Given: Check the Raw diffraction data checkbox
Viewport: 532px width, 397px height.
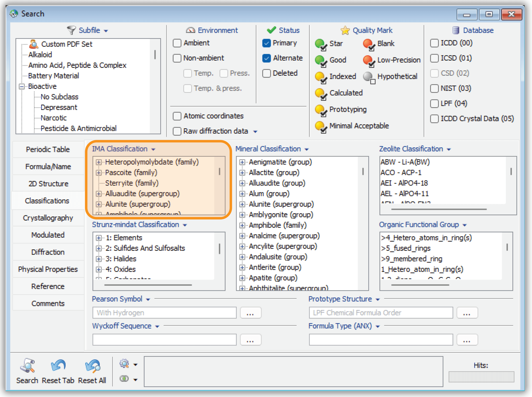Looking at the screenshot, I should [x=177, y=131].
